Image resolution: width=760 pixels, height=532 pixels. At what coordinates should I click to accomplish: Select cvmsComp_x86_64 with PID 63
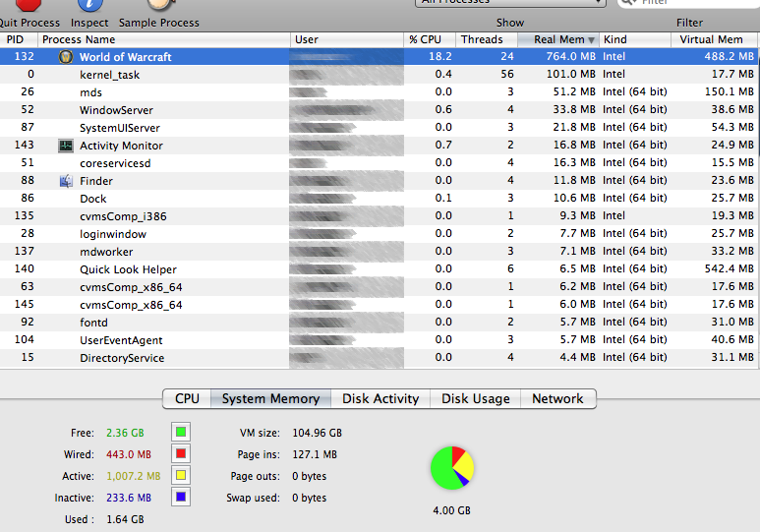tap(380, 286)
